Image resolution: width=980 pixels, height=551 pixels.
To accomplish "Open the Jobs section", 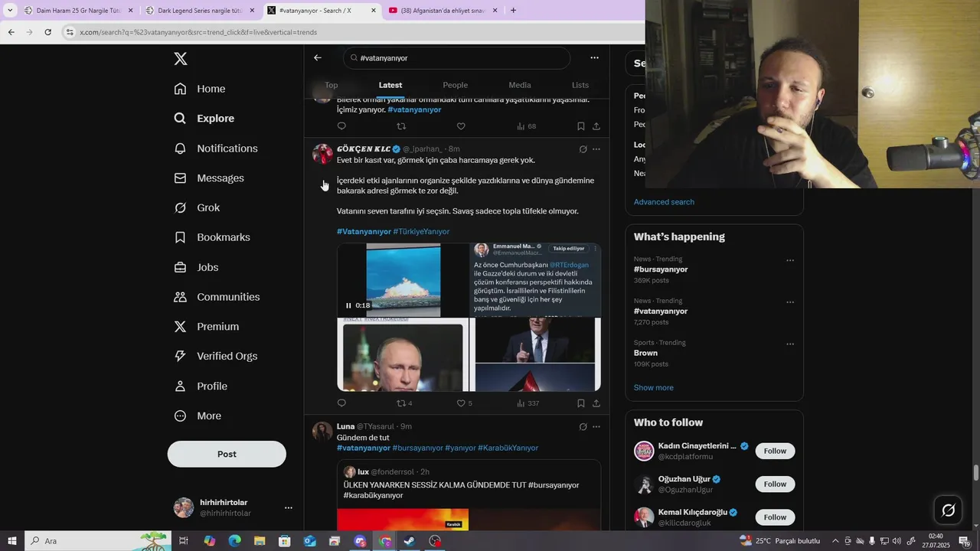I will pyautogui.click(x=196, y=268).
